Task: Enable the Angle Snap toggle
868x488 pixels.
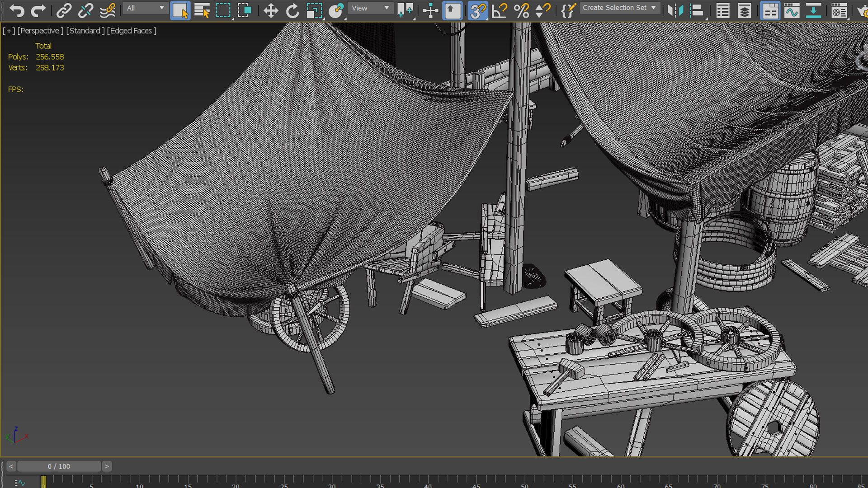Action: [499, 10]
